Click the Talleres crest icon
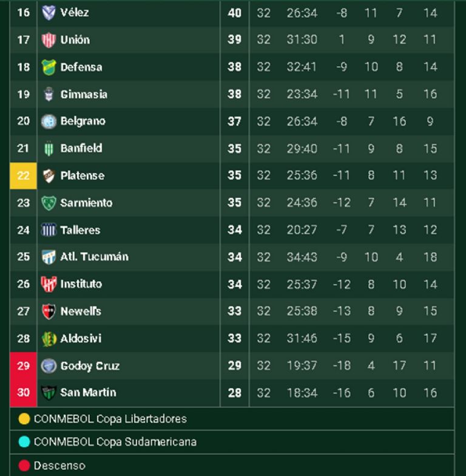Screen dimensions: 466x476 pos(49,230)
